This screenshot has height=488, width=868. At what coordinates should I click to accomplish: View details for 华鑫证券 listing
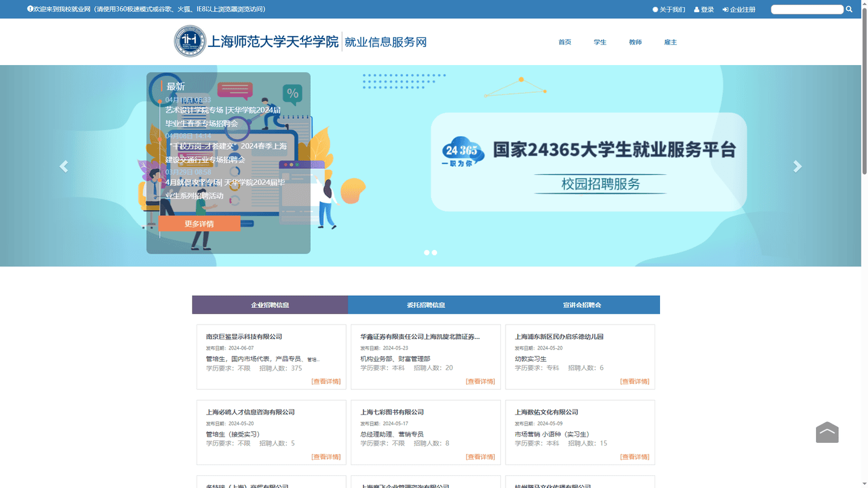pos(480,381)
